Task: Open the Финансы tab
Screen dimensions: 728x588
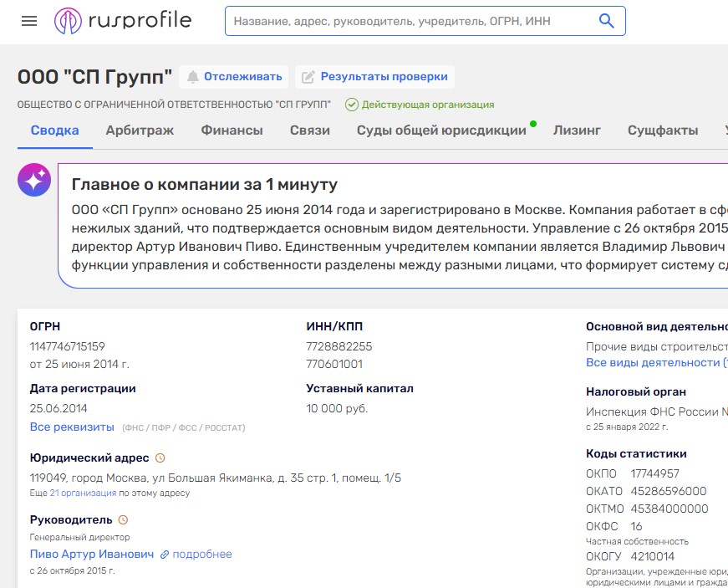Action: tap(232, 130)
